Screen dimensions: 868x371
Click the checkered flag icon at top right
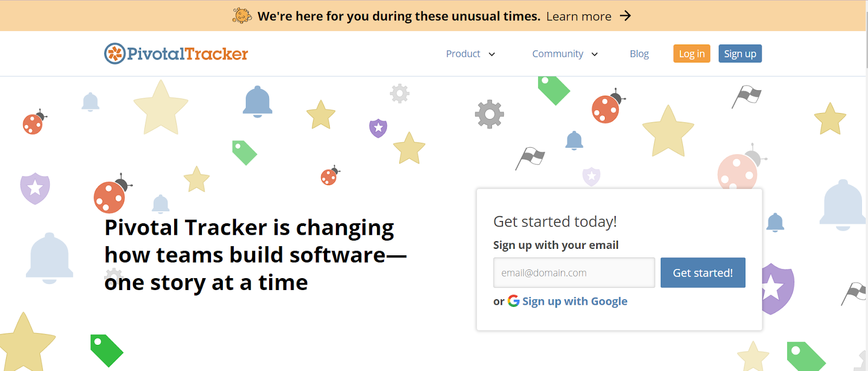coord(746,97)
